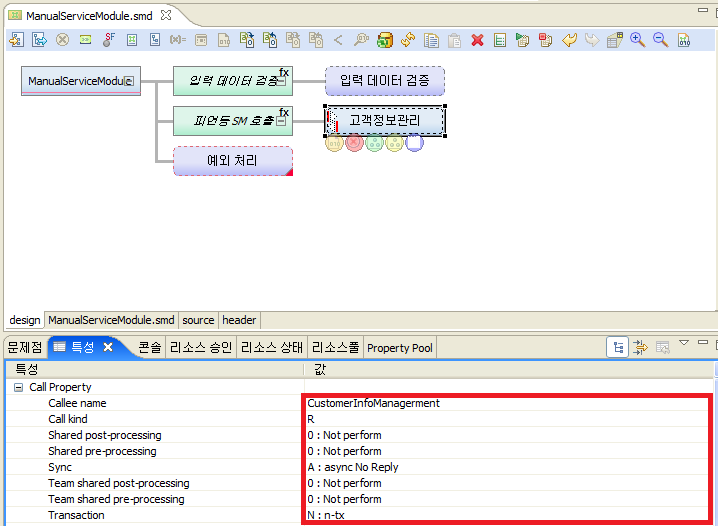Image resolution: width=718 pixels, height=526 pixels.
Task: Click the grayed-out window layout toolbar icon
Action: [x=201, y=40]
